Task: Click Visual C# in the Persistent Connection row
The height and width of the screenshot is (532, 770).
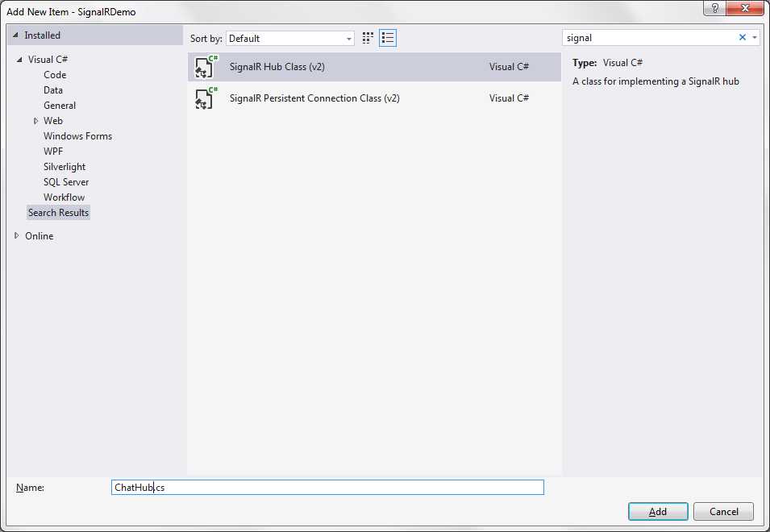Action: (509, 98)
